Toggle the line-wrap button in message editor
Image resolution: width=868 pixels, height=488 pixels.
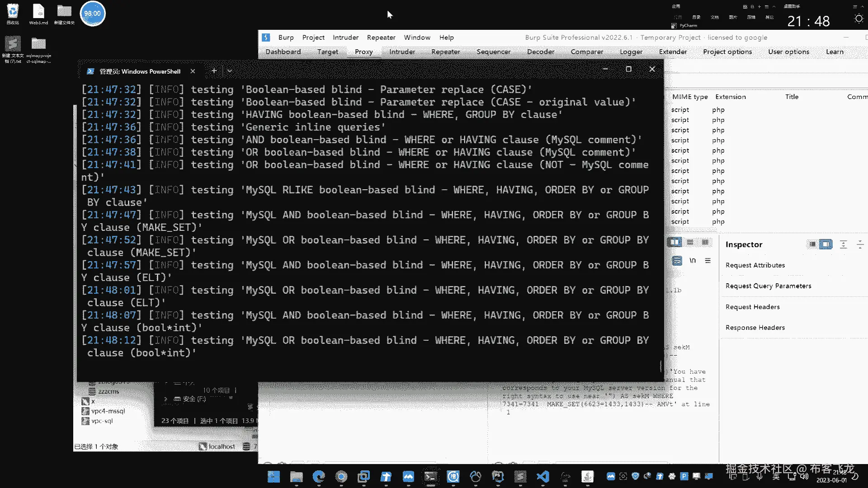pyautogui.click(x=677, y=261)
